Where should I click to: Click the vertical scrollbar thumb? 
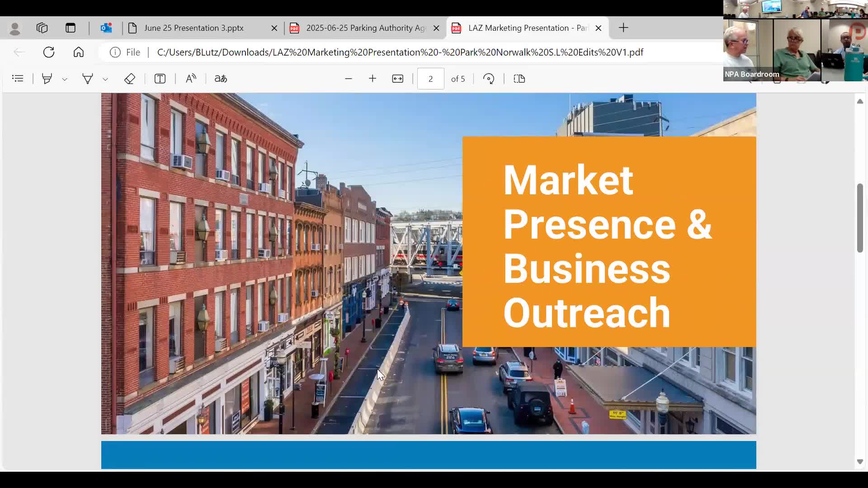(860, 218)
